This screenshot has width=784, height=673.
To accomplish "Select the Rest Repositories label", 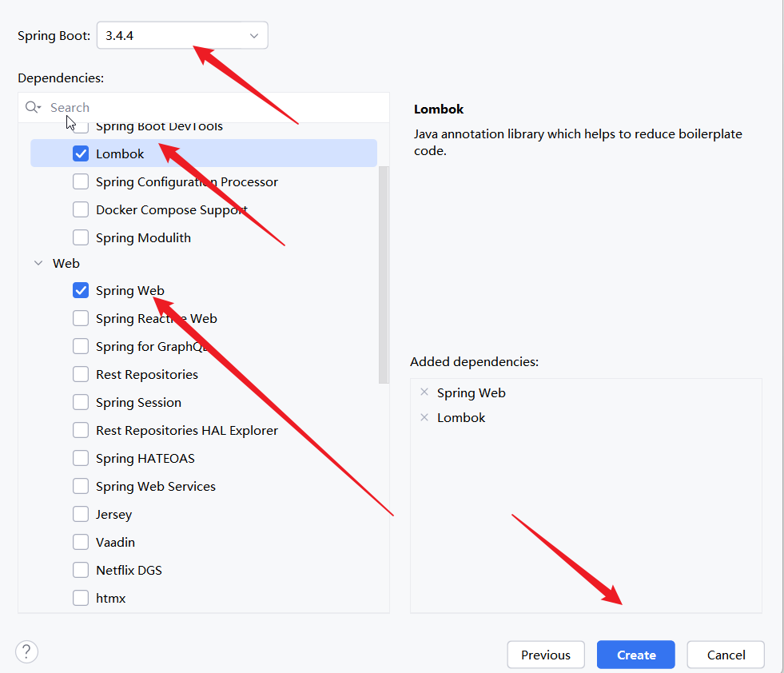I will [x=147, y=375].
